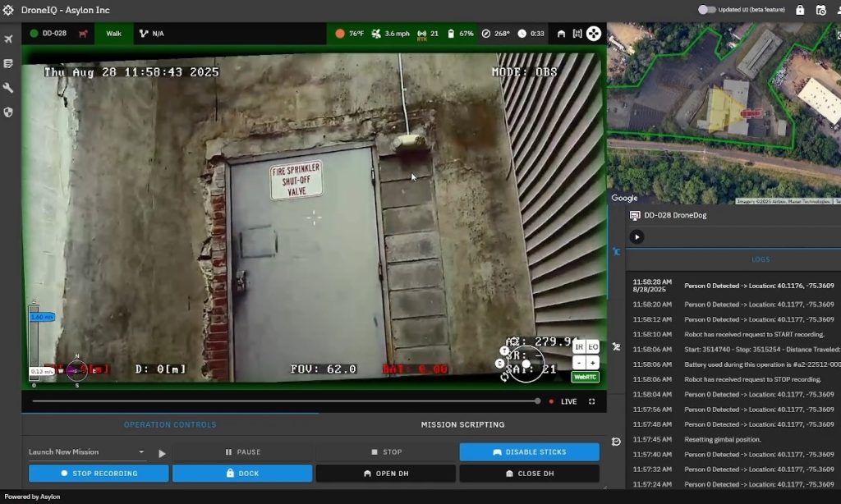This screenshot has width=841, height=504.
Task: Play the DD-028 DroneDog video feed
Action: [x=636, y=237]
